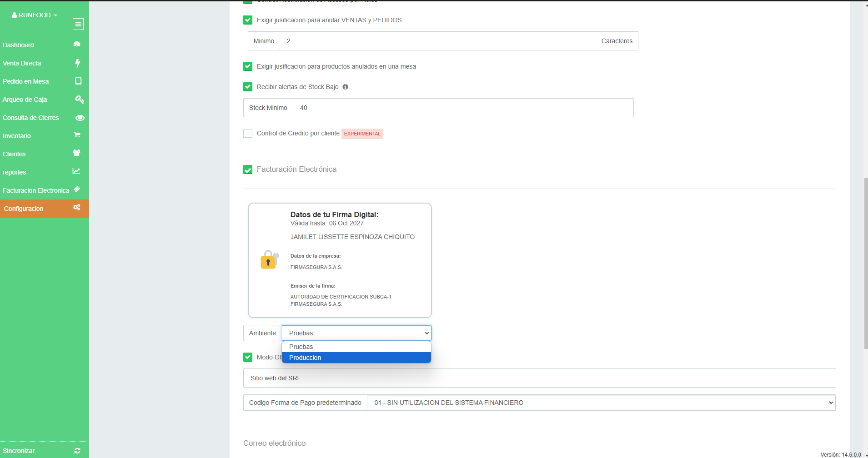868x458 pixels.
Task: Toggle the hamburger menu icon in sidebar
Action: tap(78, 24)
